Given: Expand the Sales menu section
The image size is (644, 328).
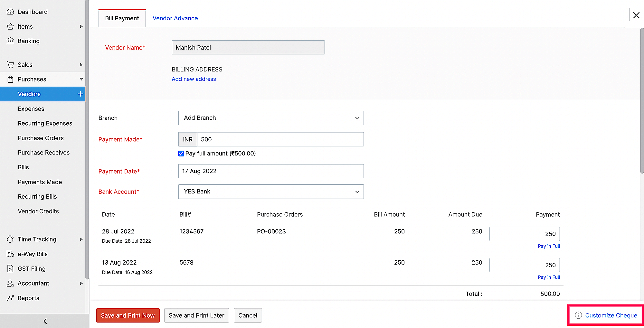Looking at the screenshot, I should point(81,65).
